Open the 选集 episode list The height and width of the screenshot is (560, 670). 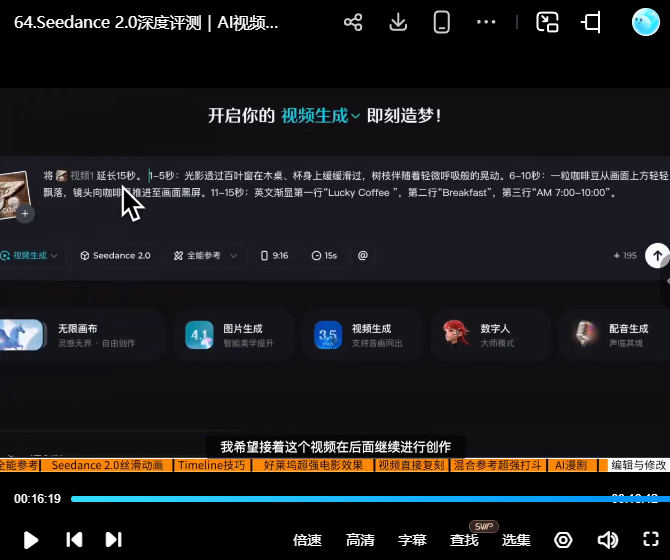[x=516, y=540]
